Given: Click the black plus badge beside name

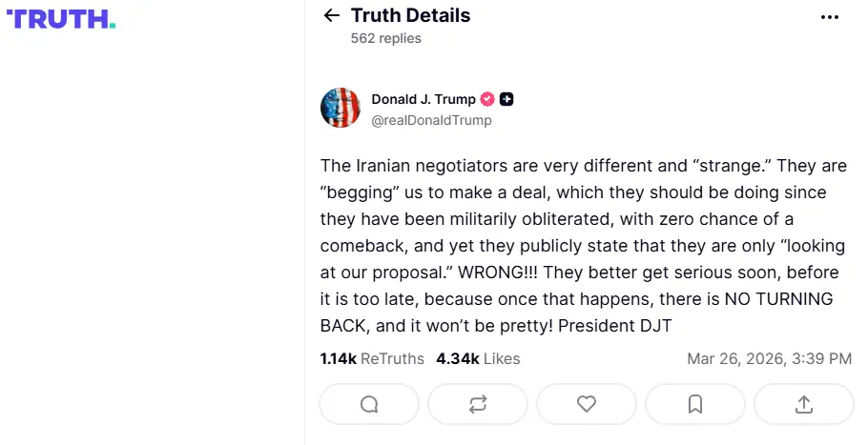Looking at the screenshot, I should click(507, 99).
